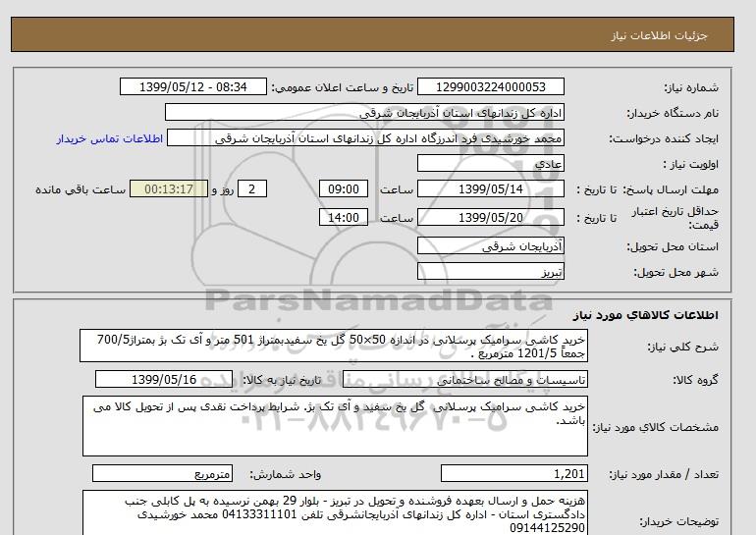Select the شماره نیاز field 1299003224000053
The image size is (756, 535).
tap(490, 87)
